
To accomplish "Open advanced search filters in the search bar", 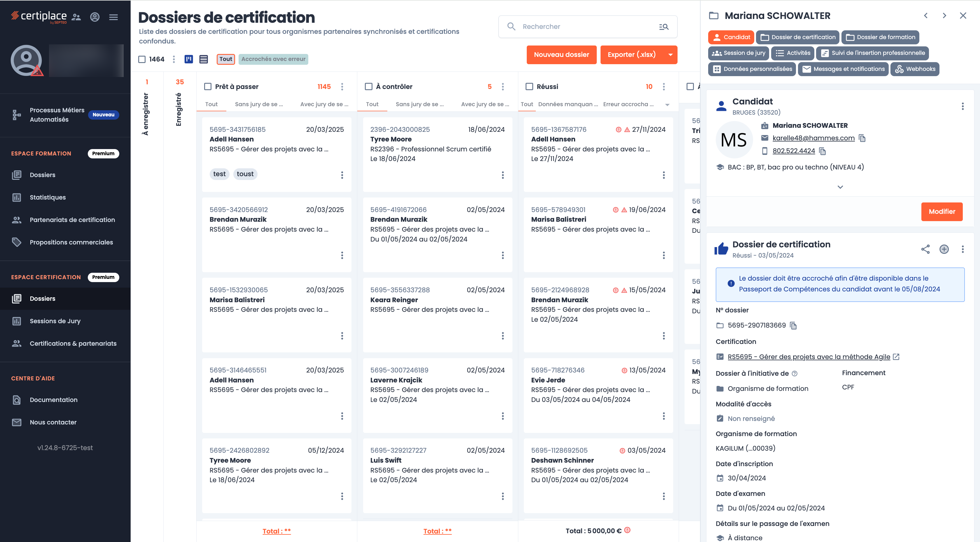I will click(664, 27).
